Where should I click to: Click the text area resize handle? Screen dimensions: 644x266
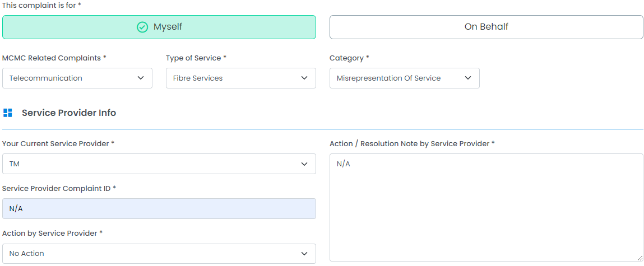click(x=640, y=258)
